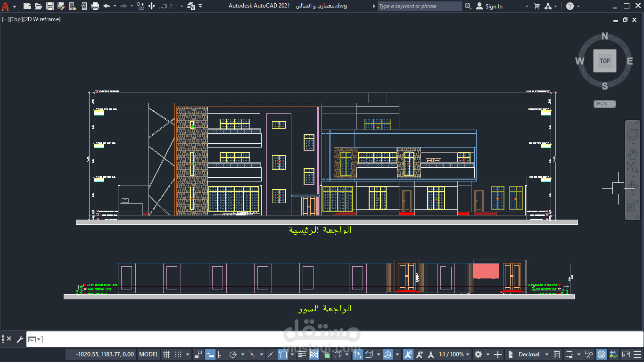Expand Customize Quick Access Toolbar dropdown
This screenshot has height=362, width=644.
(x=200, y=7)
